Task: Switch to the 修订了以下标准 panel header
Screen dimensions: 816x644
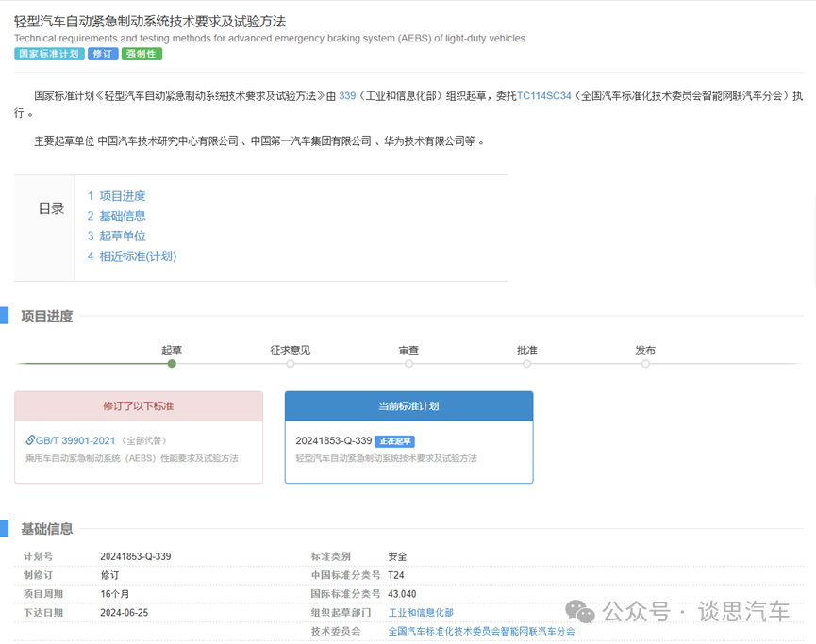Action: tap(138, 405)
